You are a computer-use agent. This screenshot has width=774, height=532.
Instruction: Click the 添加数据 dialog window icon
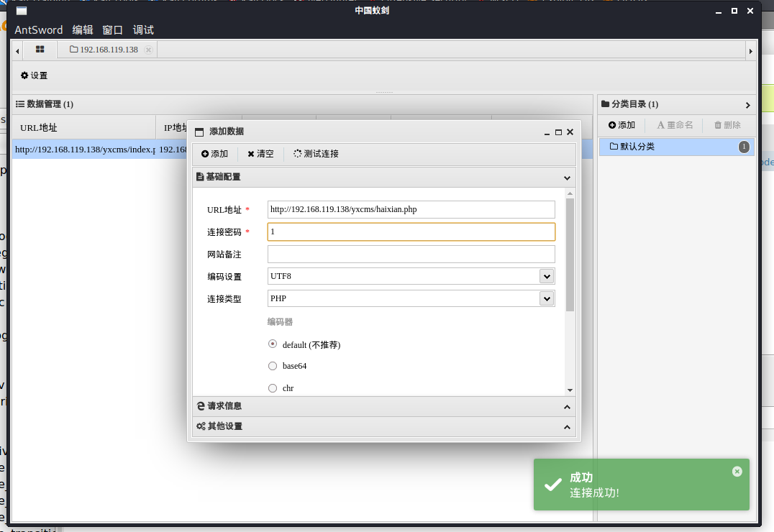[x=199, y=132]
